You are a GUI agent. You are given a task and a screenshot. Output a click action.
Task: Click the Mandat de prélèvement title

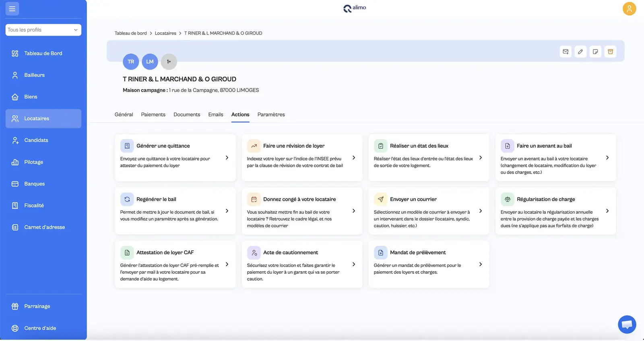418,253
